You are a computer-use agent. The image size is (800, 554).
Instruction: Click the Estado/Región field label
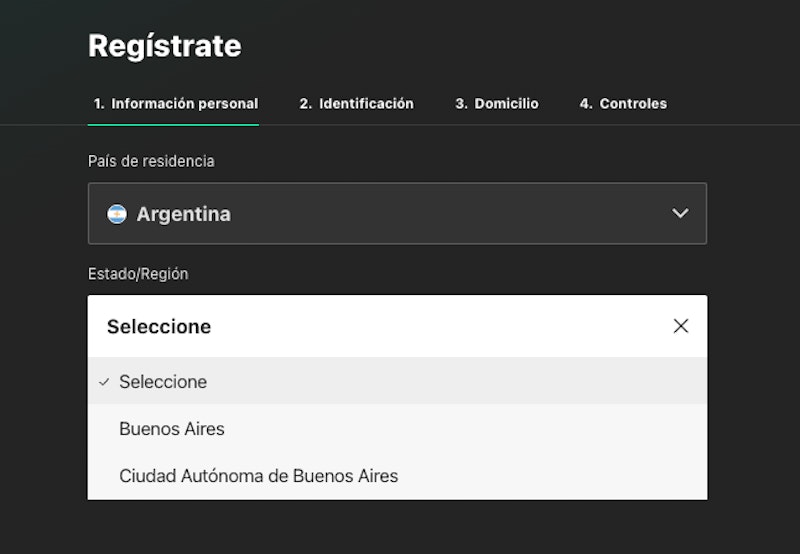[x=138, y=274]
